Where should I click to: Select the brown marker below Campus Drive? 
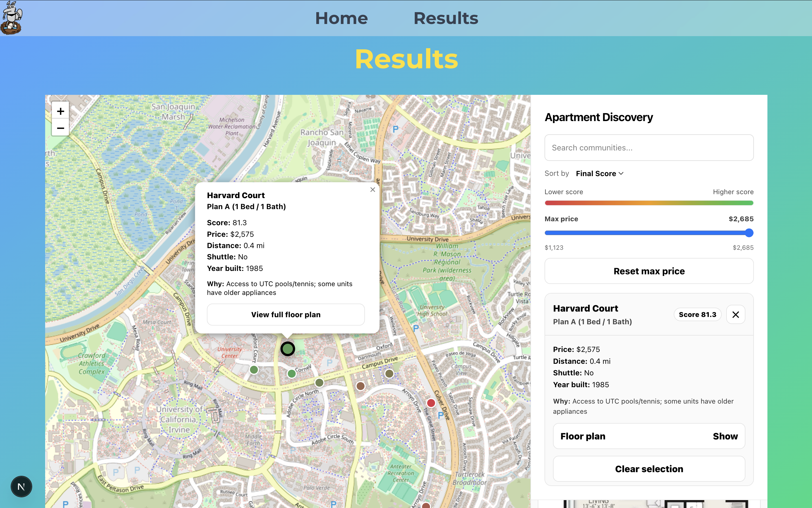(360, 386)
